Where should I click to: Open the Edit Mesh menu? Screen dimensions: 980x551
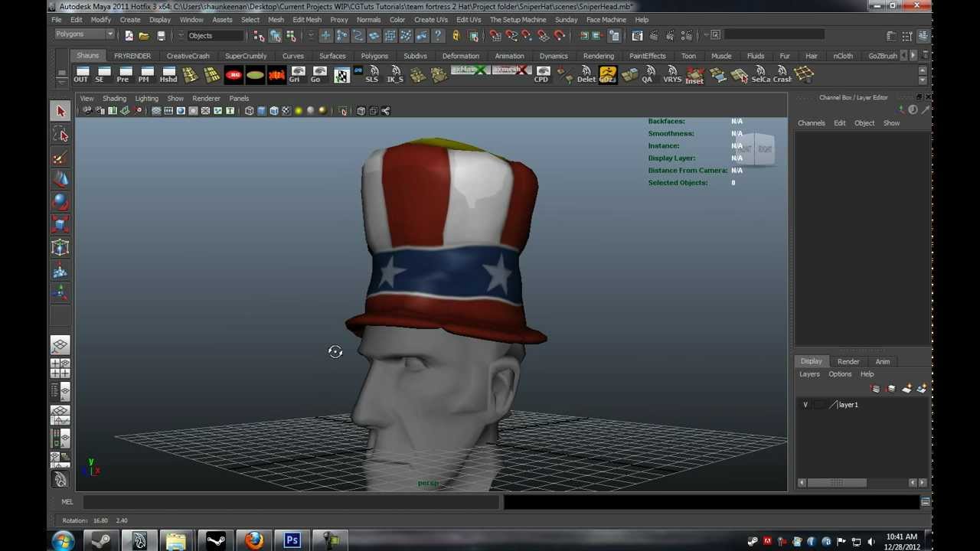click(307, 20)
